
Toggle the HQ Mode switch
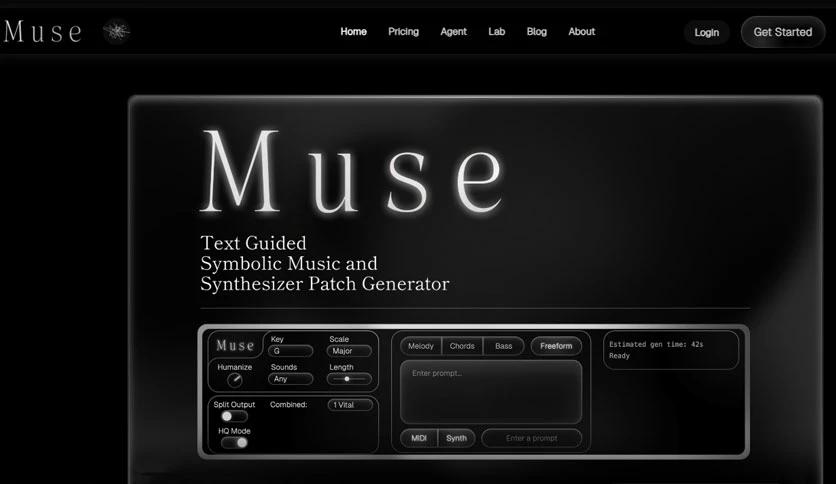coord(234,442)
